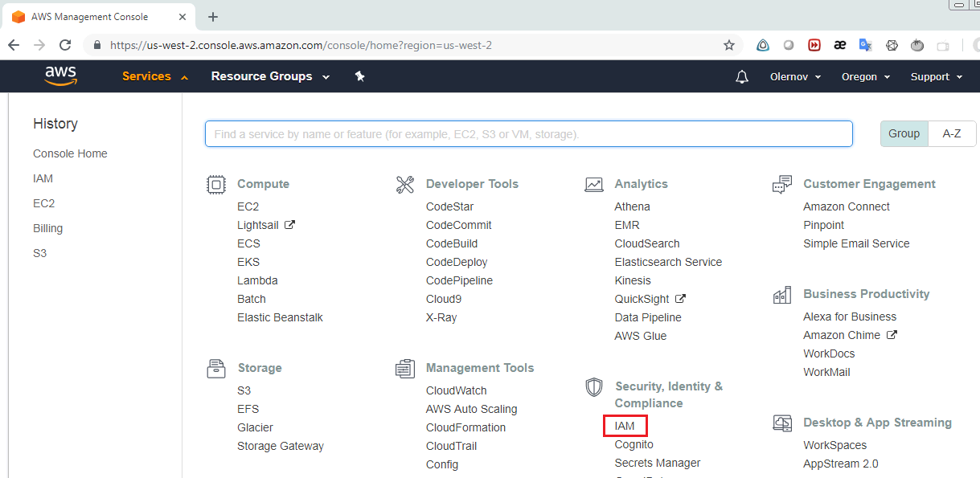Click the Storage category icon
This screenshot has height=478, width=980.
coord(216,369)
